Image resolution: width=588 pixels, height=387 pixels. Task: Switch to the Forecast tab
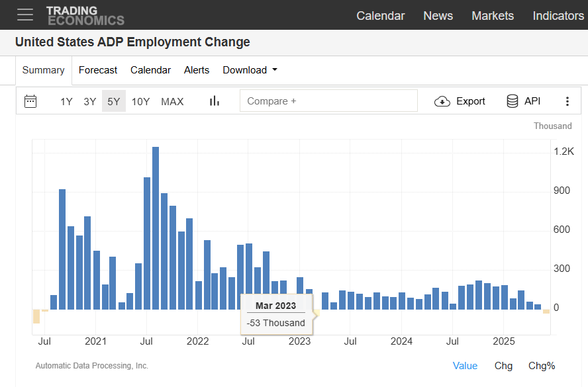pyautogui.click(x=97, y=69)
